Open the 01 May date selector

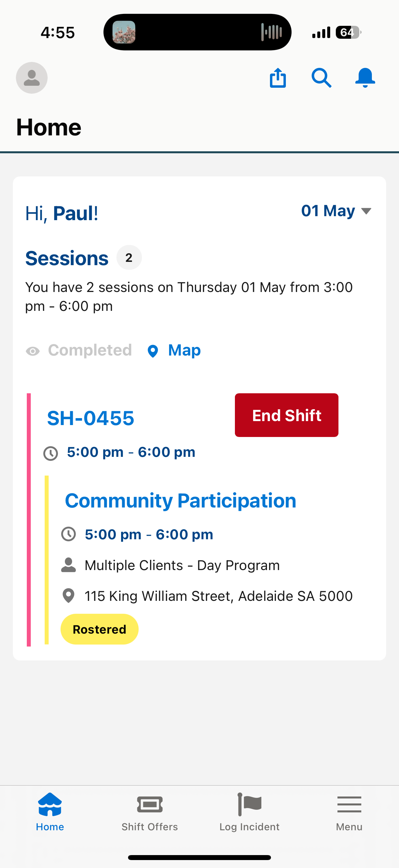tap(336, 211)
